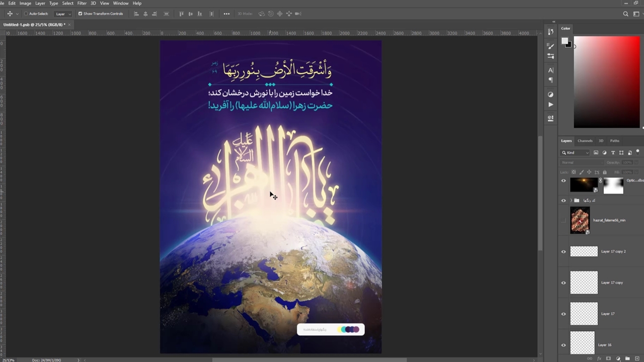This screenshot has height=362, width=644.
Task: Enable the Auto-Select checkbox
Action: click(26, 14)
